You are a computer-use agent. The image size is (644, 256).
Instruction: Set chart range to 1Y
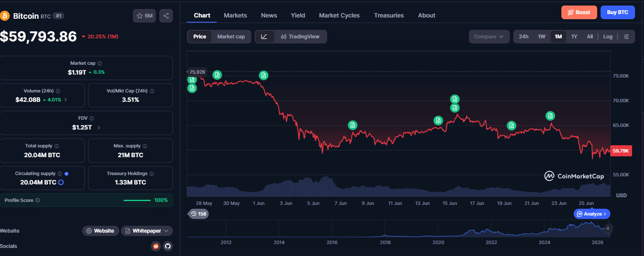(x=574, y=37)
